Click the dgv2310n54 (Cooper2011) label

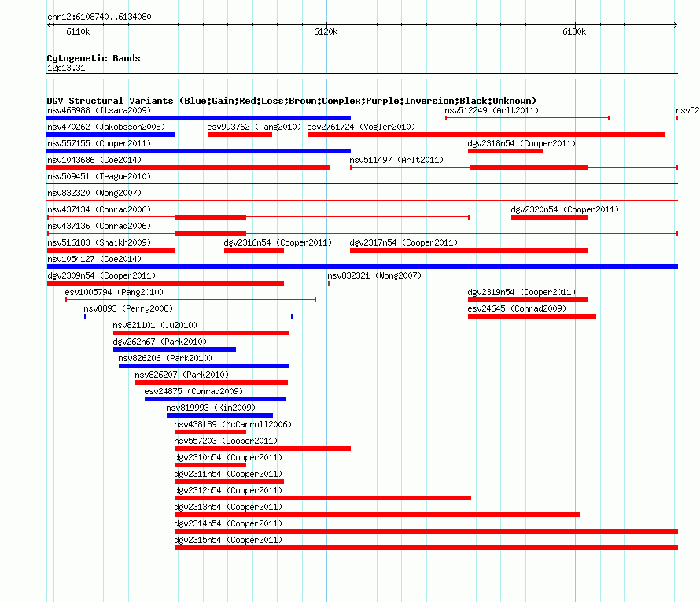[228, 457]
